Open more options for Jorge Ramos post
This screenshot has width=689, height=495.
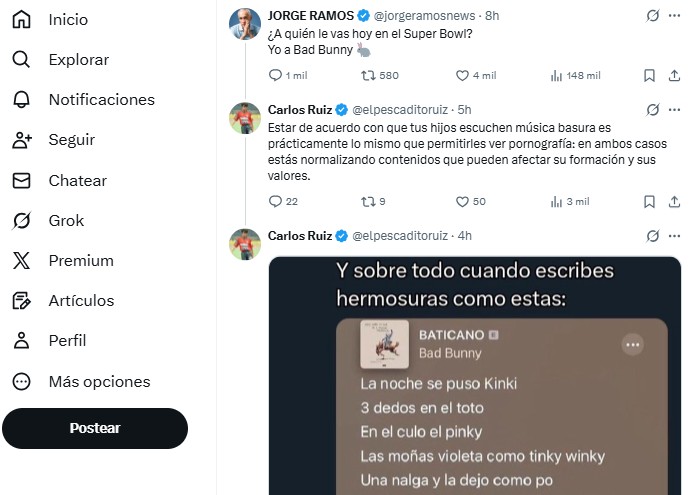coord(675,16)
